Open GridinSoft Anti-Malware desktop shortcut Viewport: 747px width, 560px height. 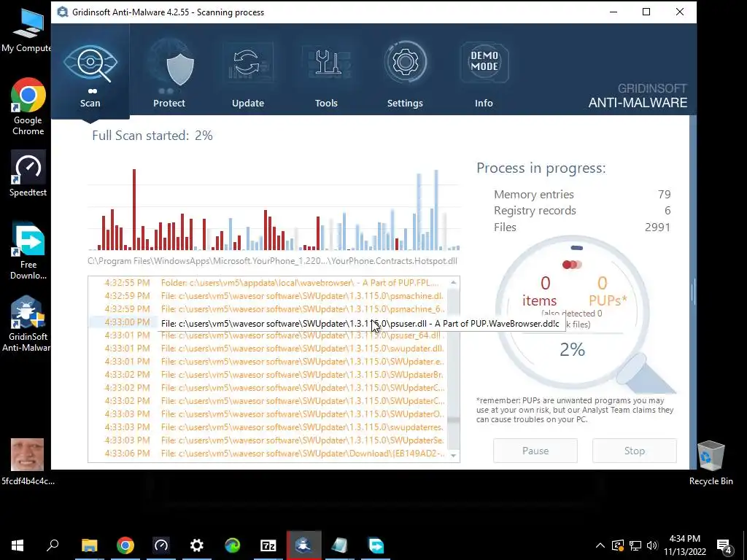[26, 324]
